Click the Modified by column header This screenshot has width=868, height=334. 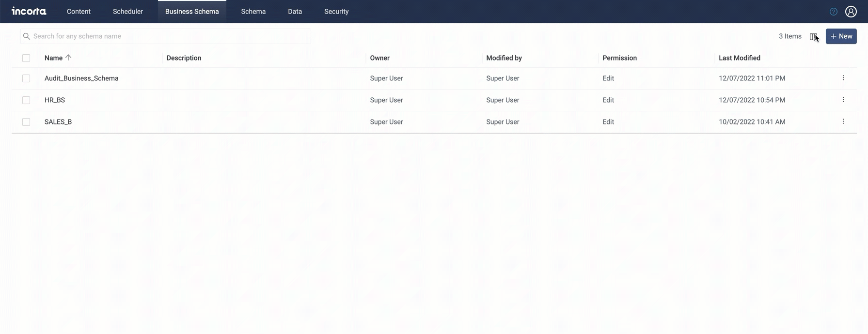[504, 58]
